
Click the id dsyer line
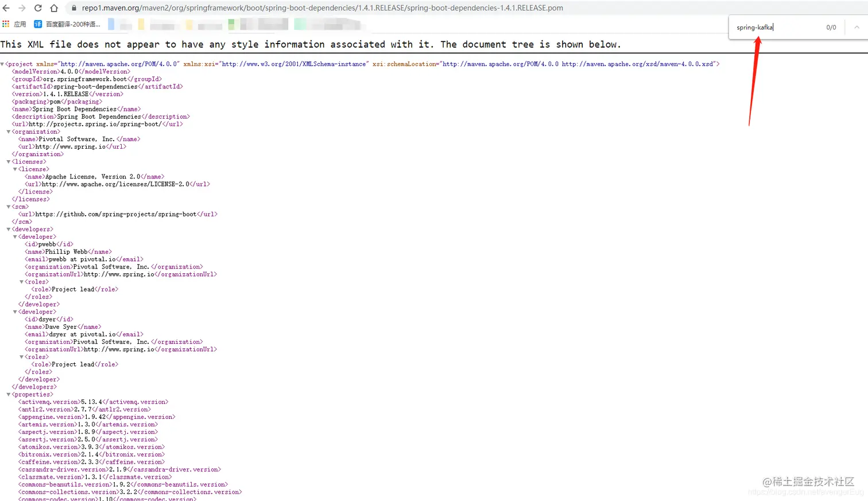tap(49, 319)
